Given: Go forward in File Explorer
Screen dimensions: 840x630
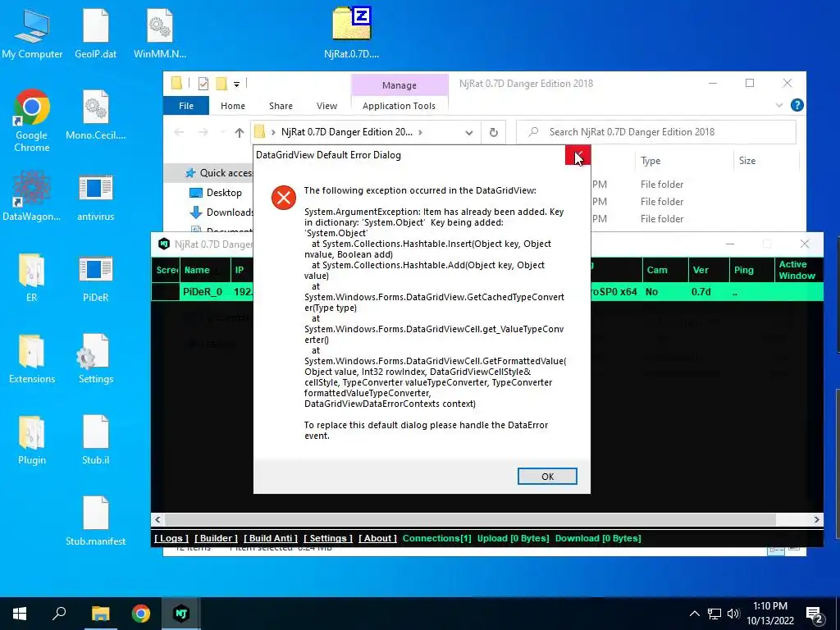Looking at the screenshot, I should pos(203,132).
